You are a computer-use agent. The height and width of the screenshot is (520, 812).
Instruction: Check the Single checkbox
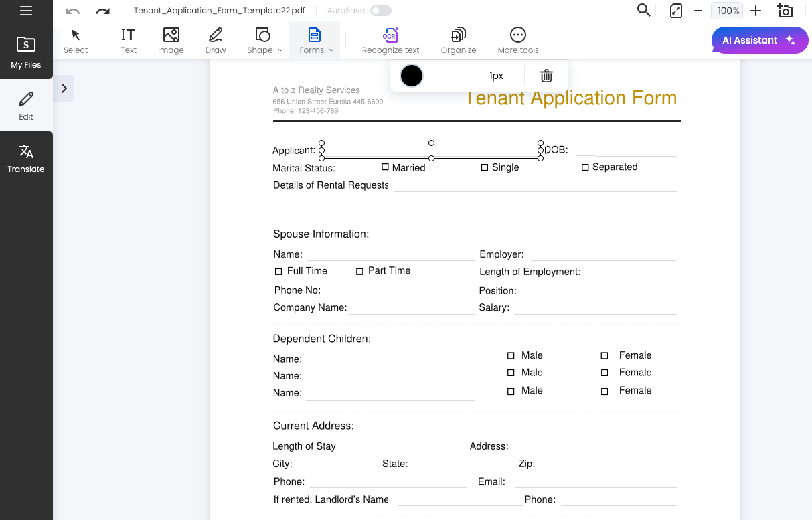[x=485, y=167]
